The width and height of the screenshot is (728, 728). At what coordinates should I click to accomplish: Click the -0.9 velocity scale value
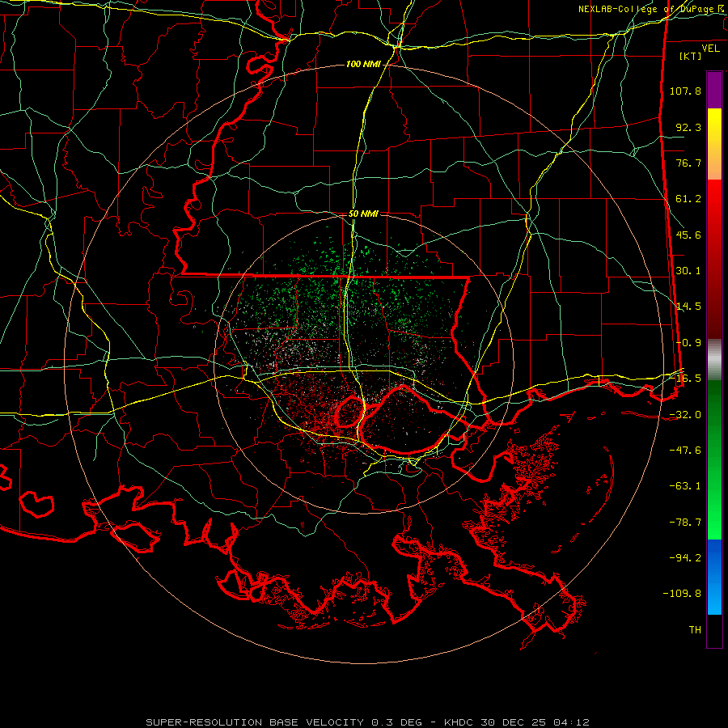(x=688, y=343)
